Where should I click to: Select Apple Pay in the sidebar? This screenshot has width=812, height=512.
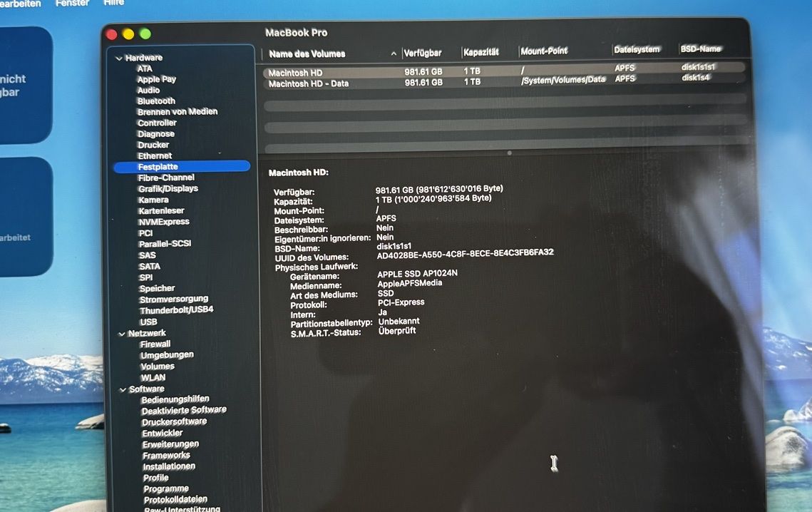pos(156,79)
